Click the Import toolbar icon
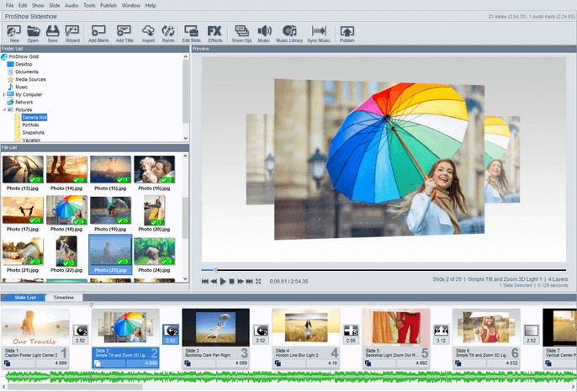Viewport: 577px width, 392px height. click(x=148, y=34)
